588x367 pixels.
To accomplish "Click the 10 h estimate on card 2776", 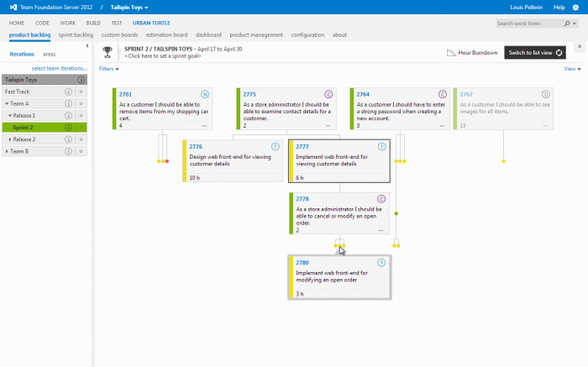I will coord(194,178).
